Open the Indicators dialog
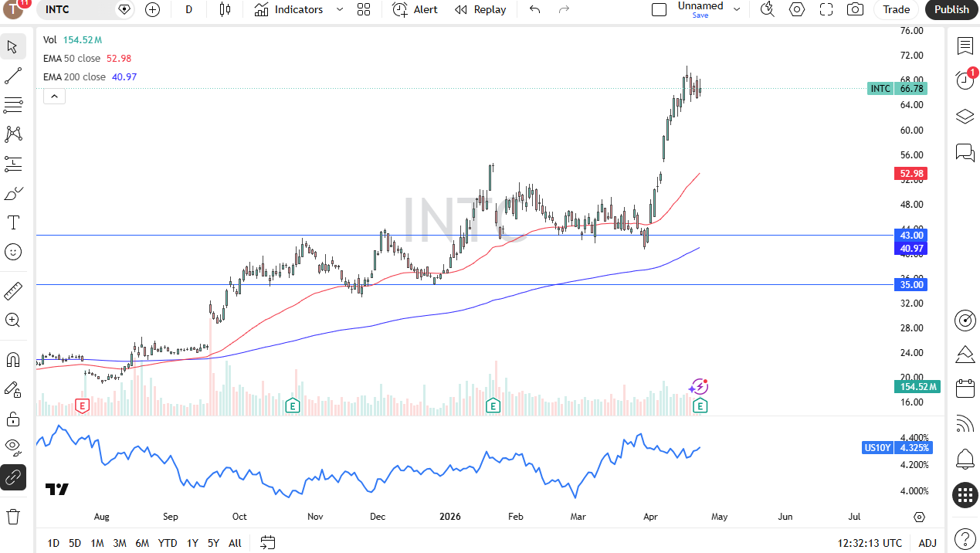Image resolution: width=980 pixels, height=553 pixels. [x=289, y=9]
